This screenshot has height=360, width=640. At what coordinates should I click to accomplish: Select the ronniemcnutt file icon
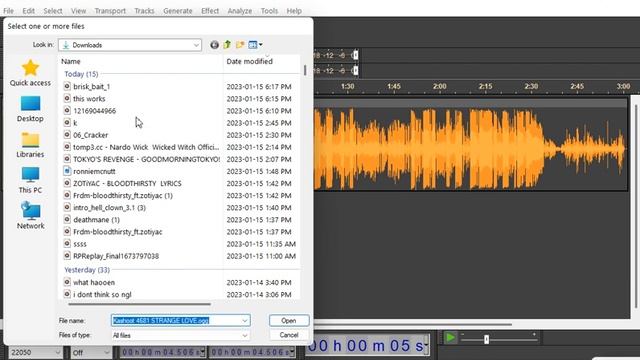pos(67,171)
